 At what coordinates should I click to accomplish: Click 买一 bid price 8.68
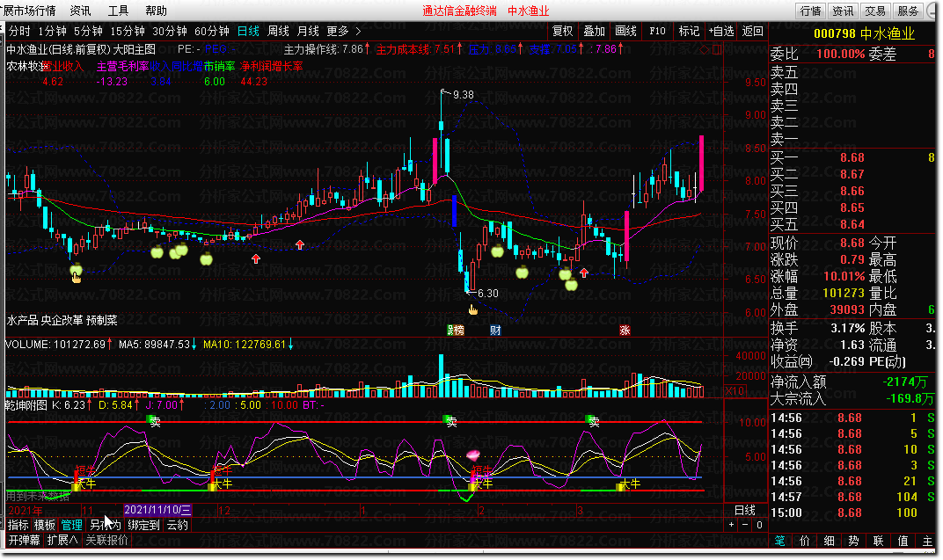852,157
